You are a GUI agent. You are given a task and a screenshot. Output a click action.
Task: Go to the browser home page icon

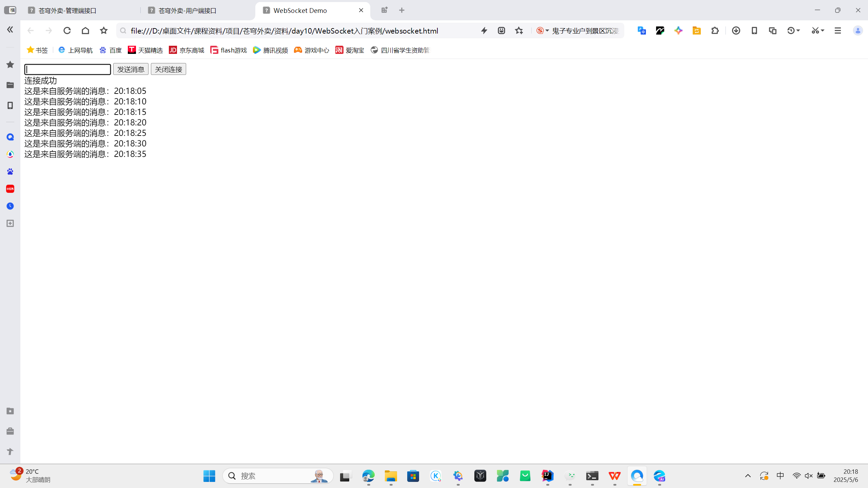(85, 31)
